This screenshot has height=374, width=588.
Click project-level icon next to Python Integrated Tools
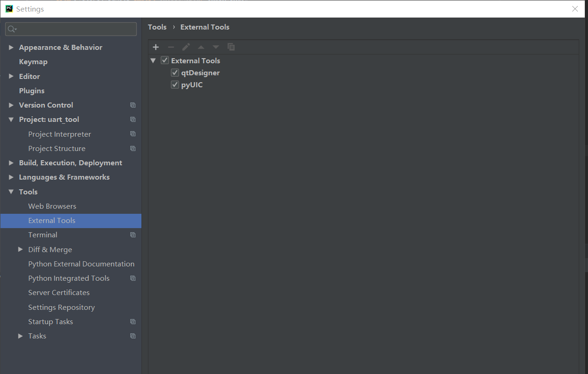tap(133, 278)
